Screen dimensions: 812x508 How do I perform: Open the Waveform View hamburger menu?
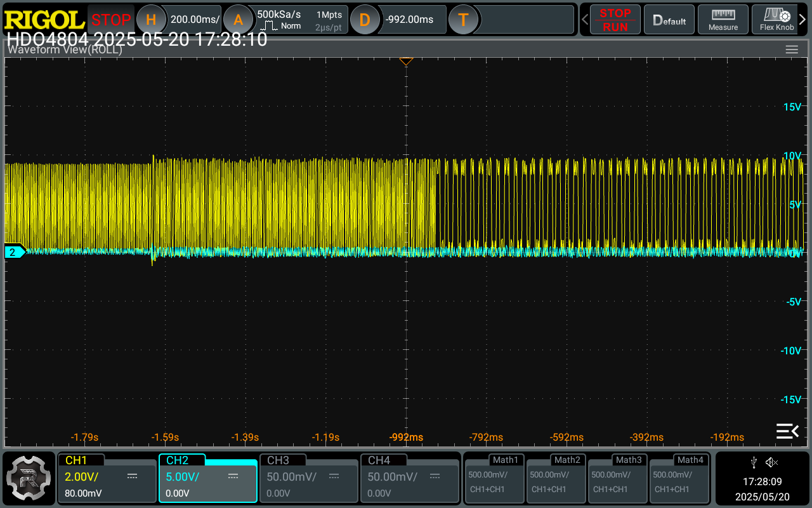pos(791,50)
